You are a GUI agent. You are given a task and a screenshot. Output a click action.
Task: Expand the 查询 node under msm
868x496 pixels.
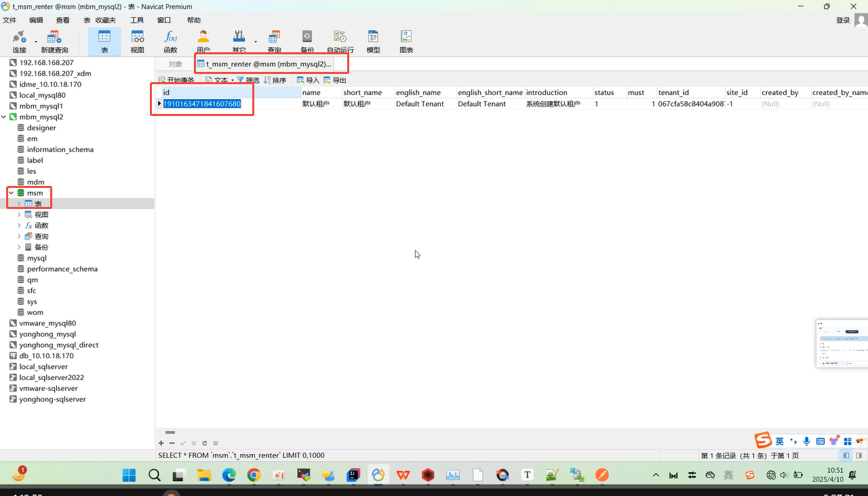pos(19,237)
